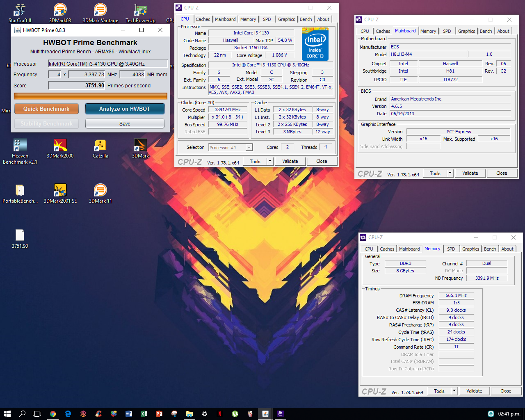Click American Megatrends Inc. BIOS brand
This screenshot has height=420, width=525.
[450, 99]
